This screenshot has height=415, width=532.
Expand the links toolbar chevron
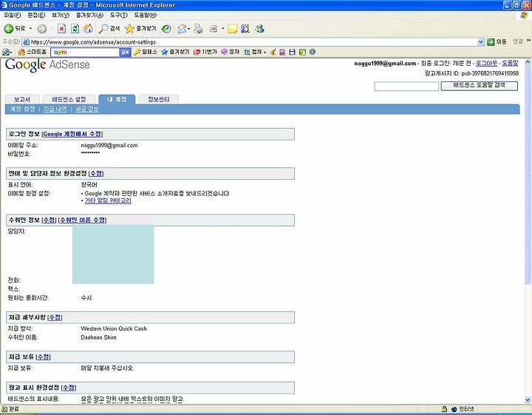click(528, 41)
